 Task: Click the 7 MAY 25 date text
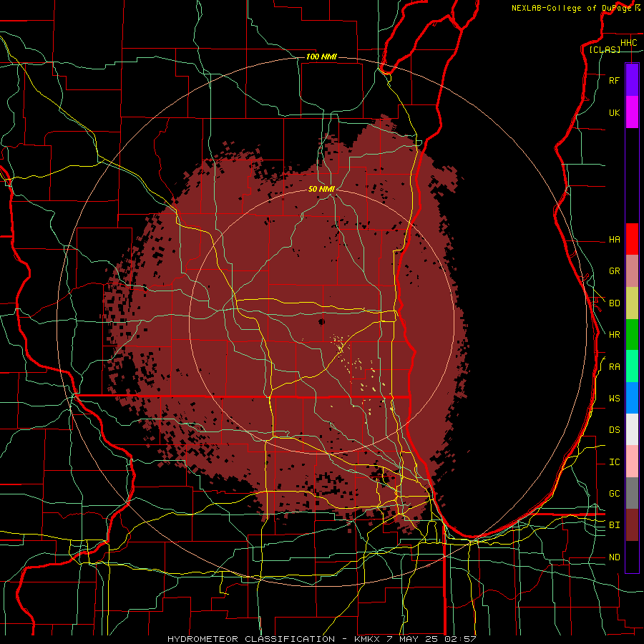(413, 639)
